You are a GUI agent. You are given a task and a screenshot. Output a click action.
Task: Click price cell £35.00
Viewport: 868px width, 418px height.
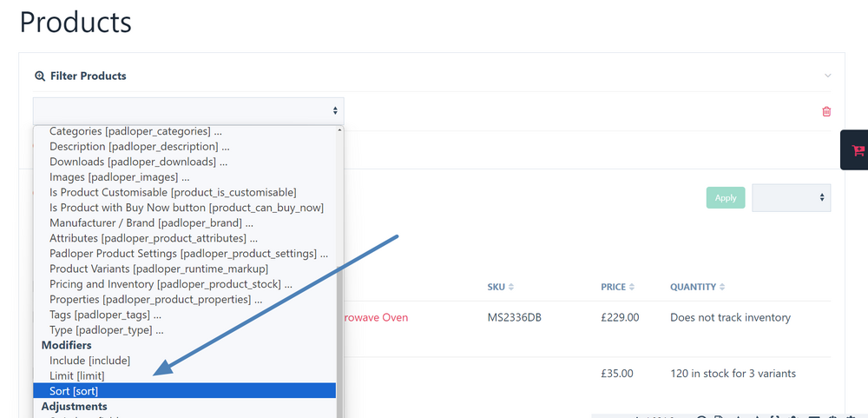click(x=616, y=374)
